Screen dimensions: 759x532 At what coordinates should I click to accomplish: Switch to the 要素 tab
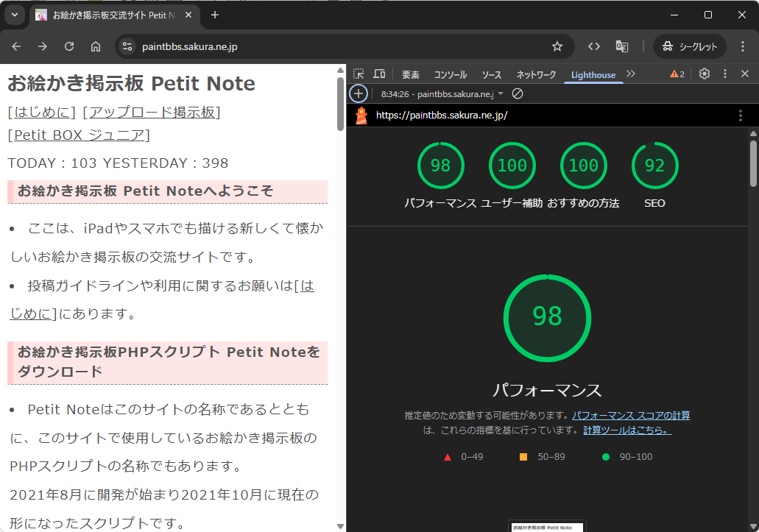click(411, 74)
